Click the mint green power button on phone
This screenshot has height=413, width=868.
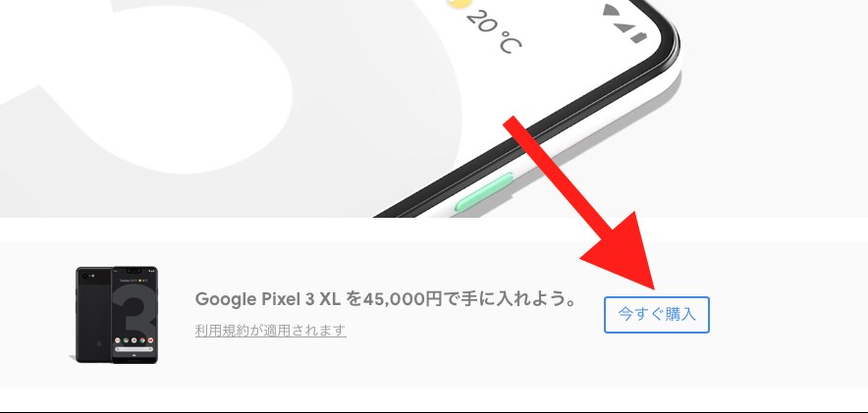pos(485,192)
